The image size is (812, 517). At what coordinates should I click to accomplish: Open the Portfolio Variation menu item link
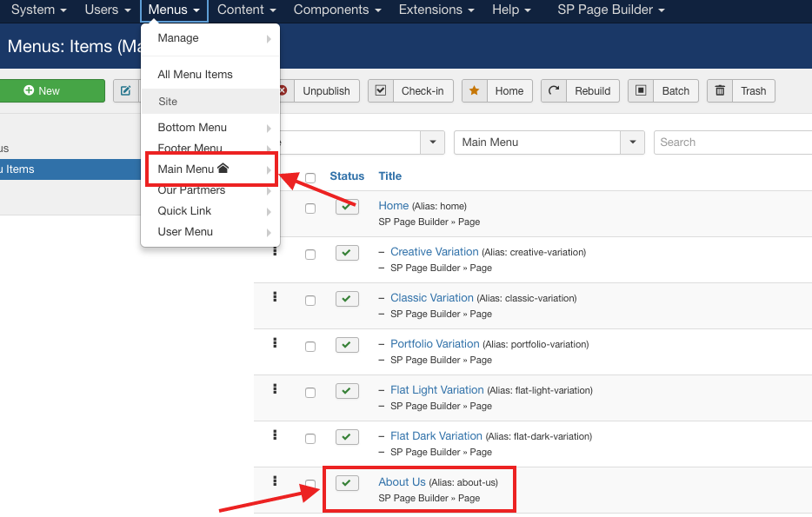435,344
